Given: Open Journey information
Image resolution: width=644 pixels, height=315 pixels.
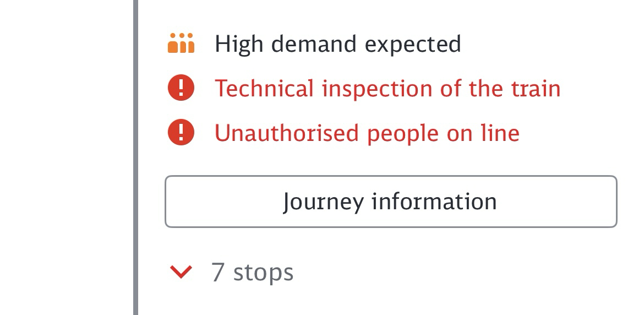Looking at the screenshot, I should point(391,202).
